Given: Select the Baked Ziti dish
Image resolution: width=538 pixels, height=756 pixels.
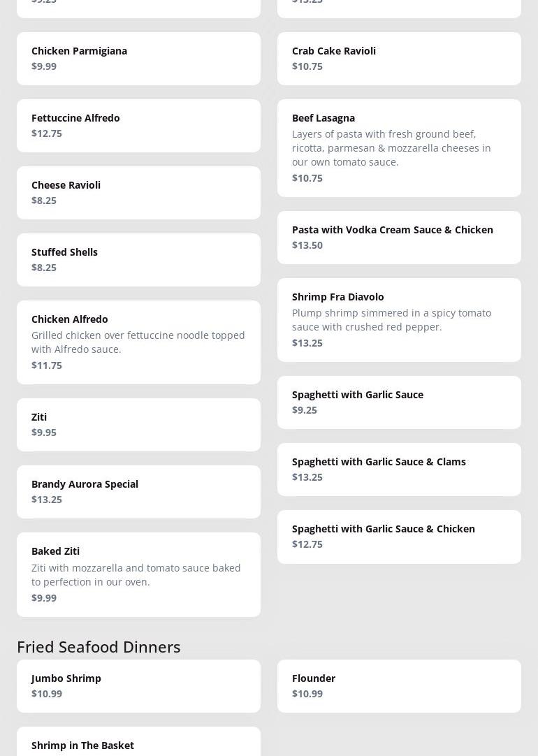Looking at the screenshot, I should tap(138, 574).
